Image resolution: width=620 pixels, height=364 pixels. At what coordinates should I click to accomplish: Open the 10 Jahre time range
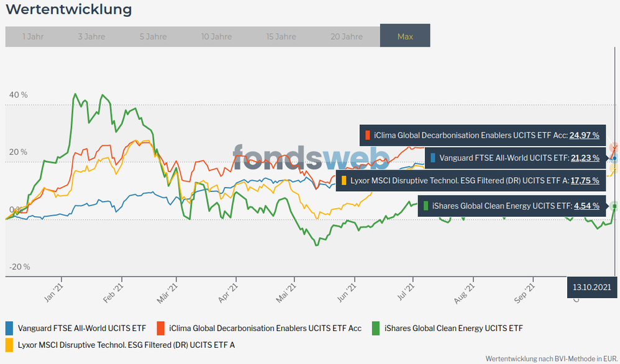point(217,37)
